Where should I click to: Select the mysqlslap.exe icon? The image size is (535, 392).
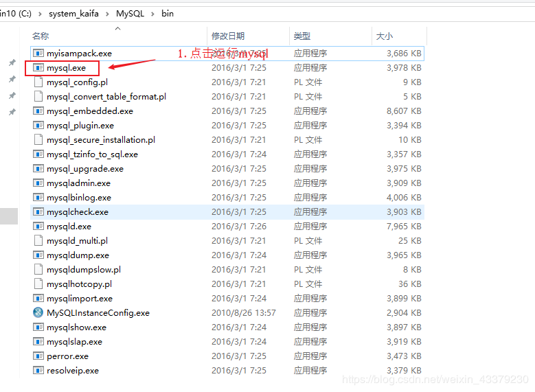(x=38, y=341)
